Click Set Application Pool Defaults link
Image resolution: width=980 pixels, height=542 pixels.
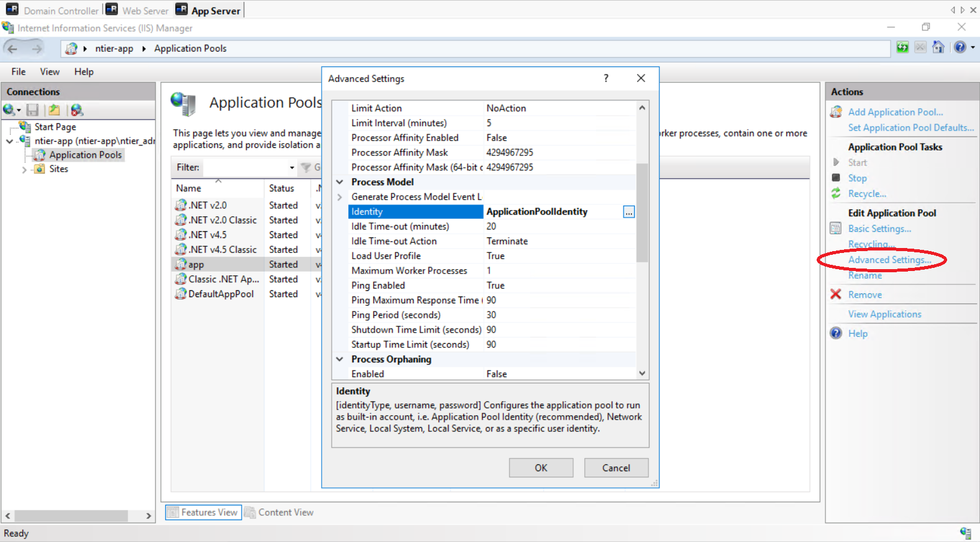click(x=911, y=127)
